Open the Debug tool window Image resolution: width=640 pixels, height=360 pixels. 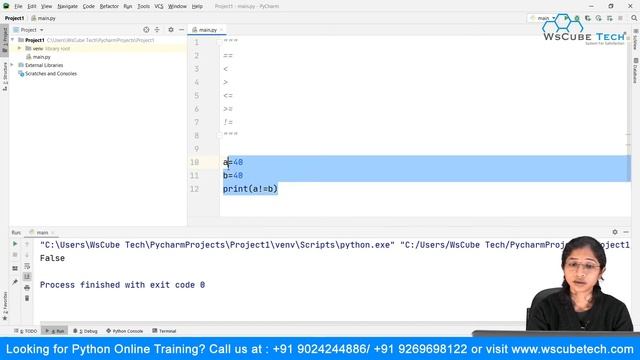[85, 331]
